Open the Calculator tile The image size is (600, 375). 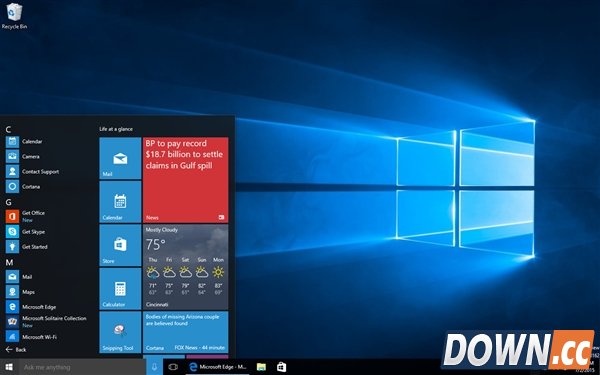(x=120, y=289)
